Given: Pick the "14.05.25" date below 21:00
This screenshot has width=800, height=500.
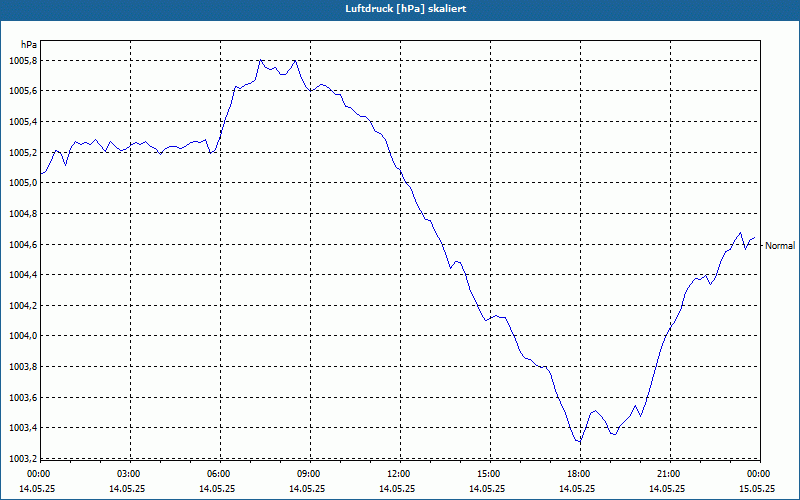Looking at the screenshot, I should 667,488.
